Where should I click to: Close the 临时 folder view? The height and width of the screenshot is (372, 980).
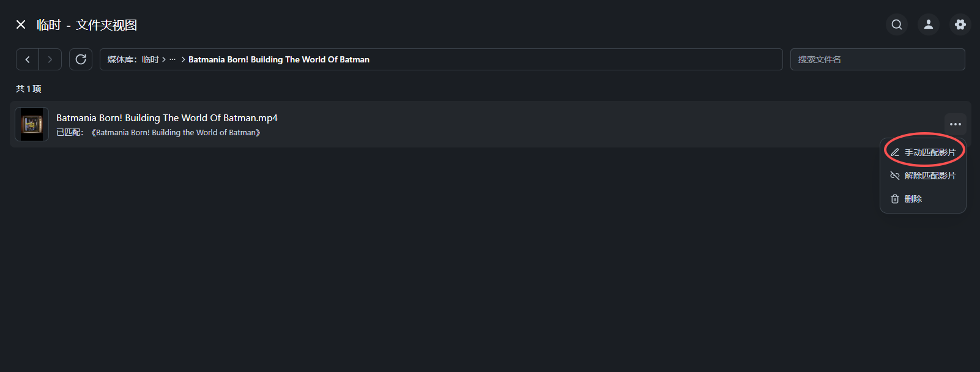click(x=21, y=24)
